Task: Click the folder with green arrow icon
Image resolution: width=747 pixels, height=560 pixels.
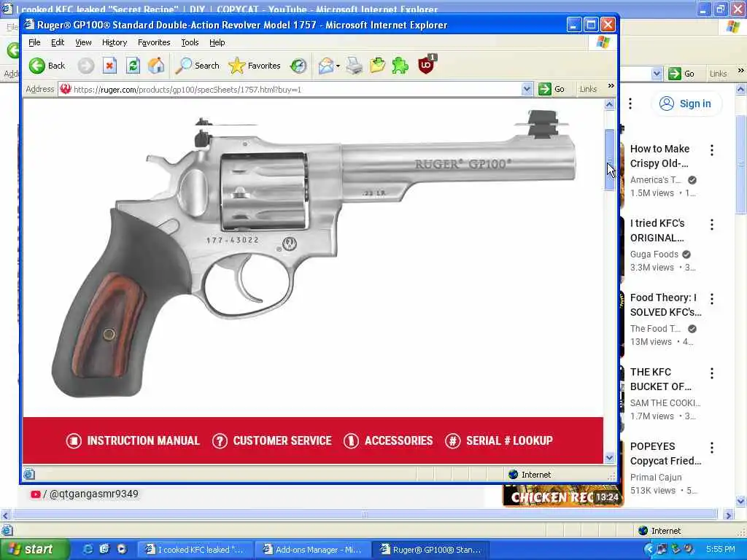Action: click(377, 66)
